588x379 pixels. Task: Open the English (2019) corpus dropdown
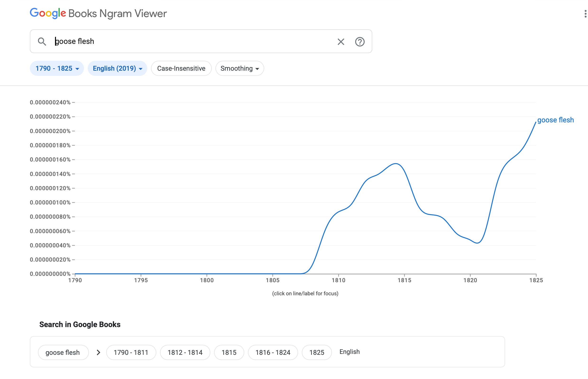(117, 68)
